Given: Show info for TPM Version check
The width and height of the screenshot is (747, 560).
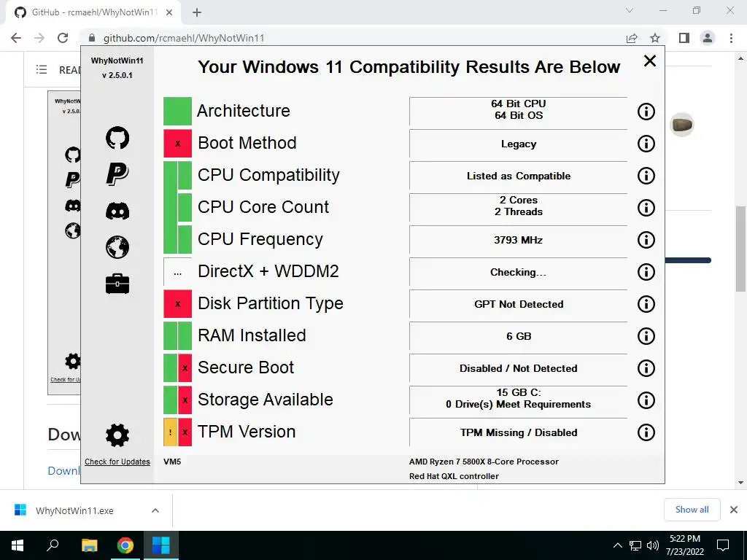Looking at the screenshot, I should [x=646, y=432].
